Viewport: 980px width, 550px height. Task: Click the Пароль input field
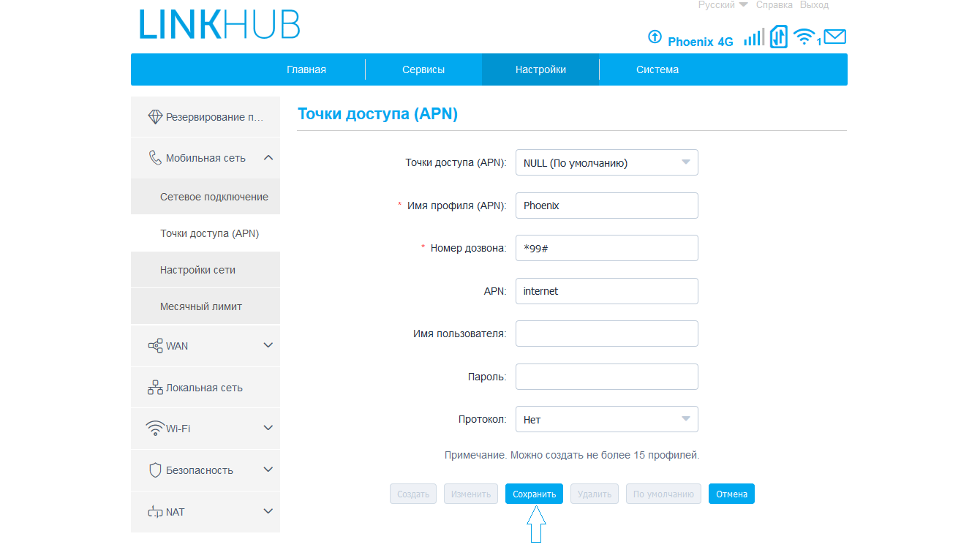pyautogui.click(x=607, y=377)
